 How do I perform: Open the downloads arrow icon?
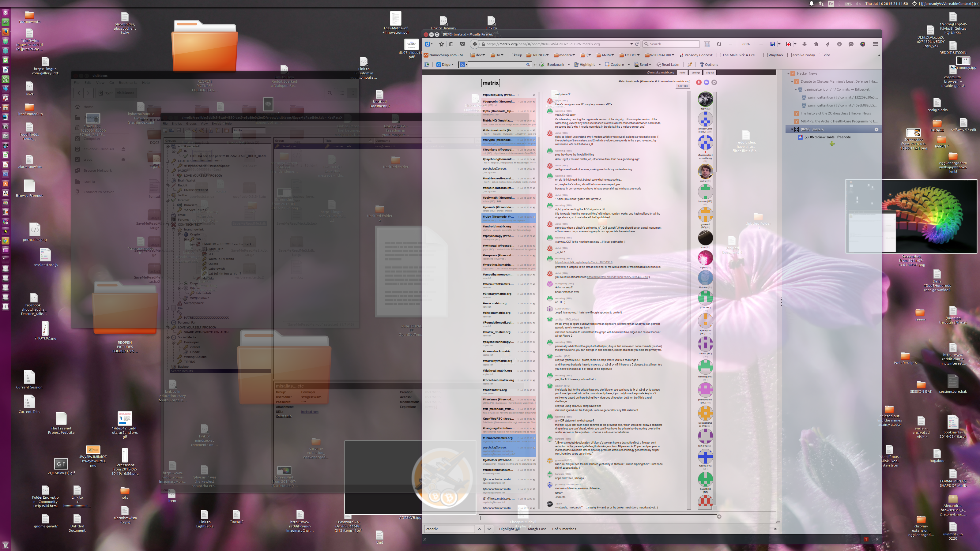pyautogui.click(x=804, y=44)
